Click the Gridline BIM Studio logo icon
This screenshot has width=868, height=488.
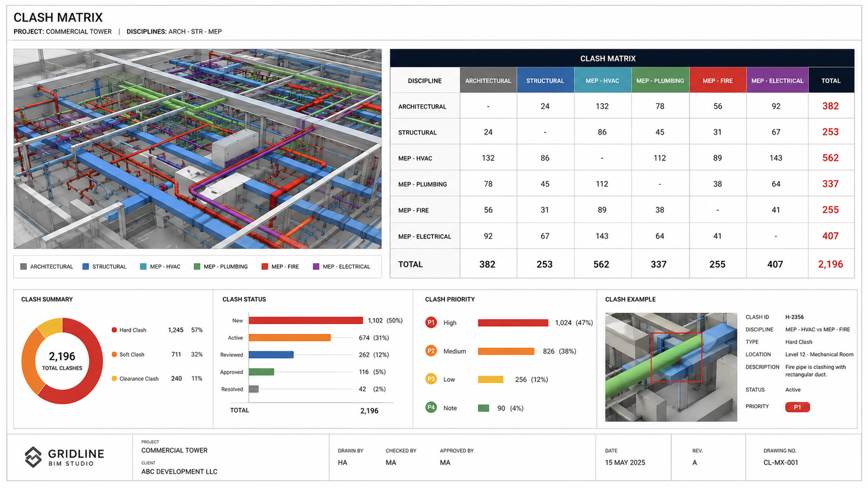coord(33,457)
